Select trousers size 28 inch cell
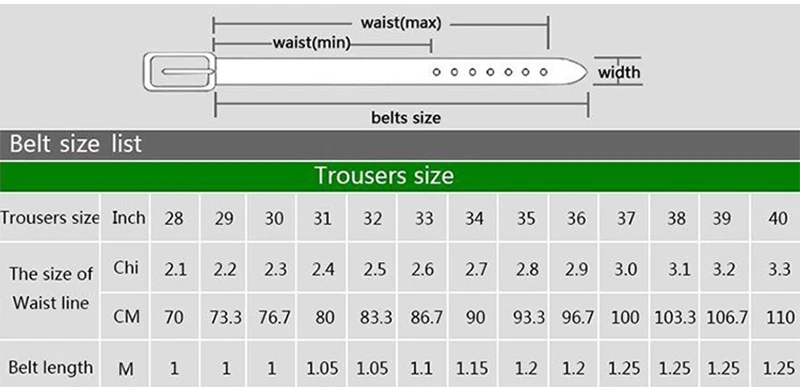 pos(174,218)
